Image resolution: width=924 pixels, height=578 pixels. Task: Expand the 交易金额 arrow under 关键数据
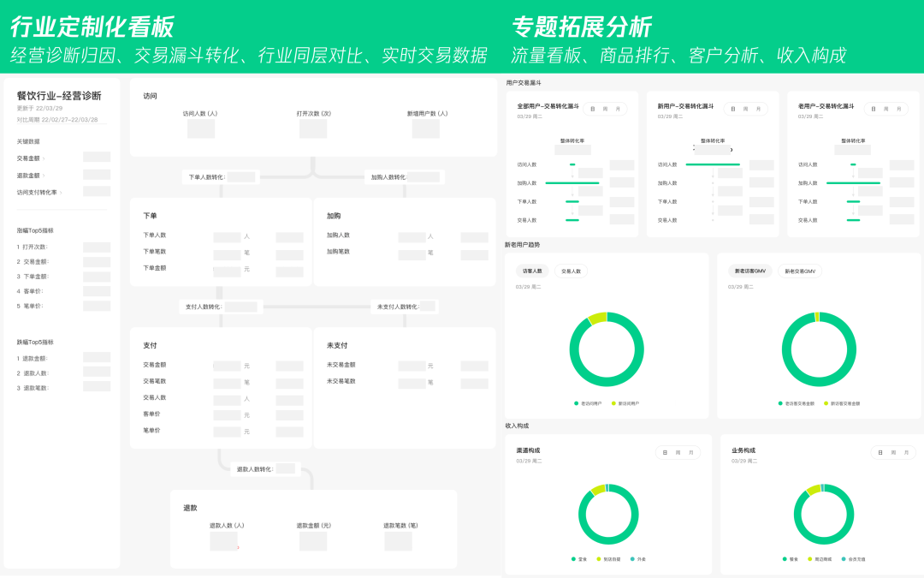[x=44, y=158]
